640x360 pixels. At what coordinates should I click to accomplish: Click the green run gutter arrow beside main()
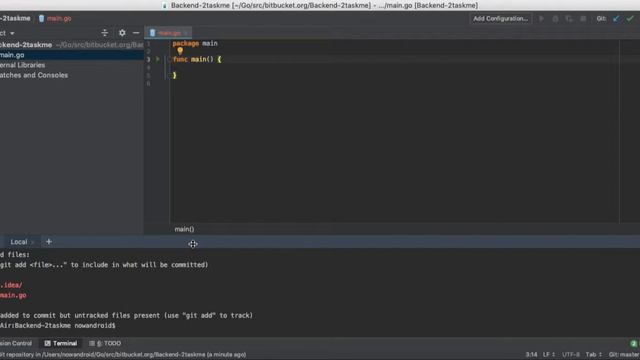[x=158, y=59]
